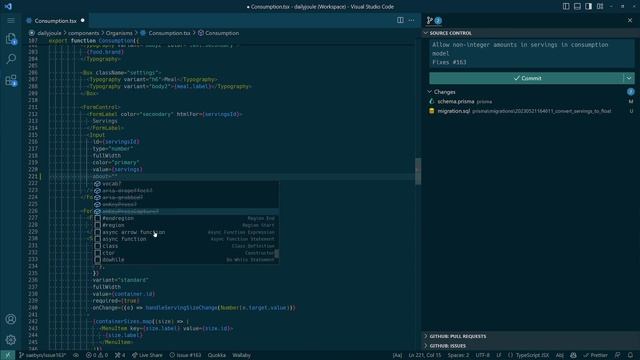Open the Search view in activity bar
This screenshot has height=360, width=640.
(x=11, y=59)
